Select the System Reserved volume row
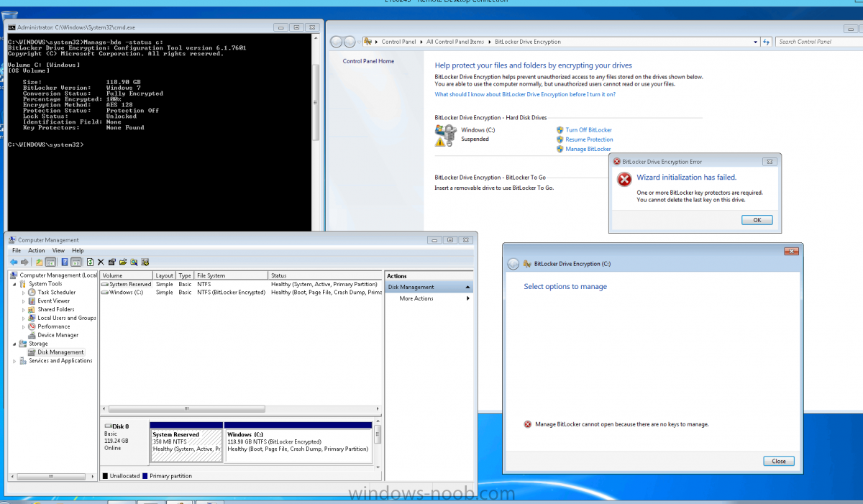863x504 pixels. [242, 284]
